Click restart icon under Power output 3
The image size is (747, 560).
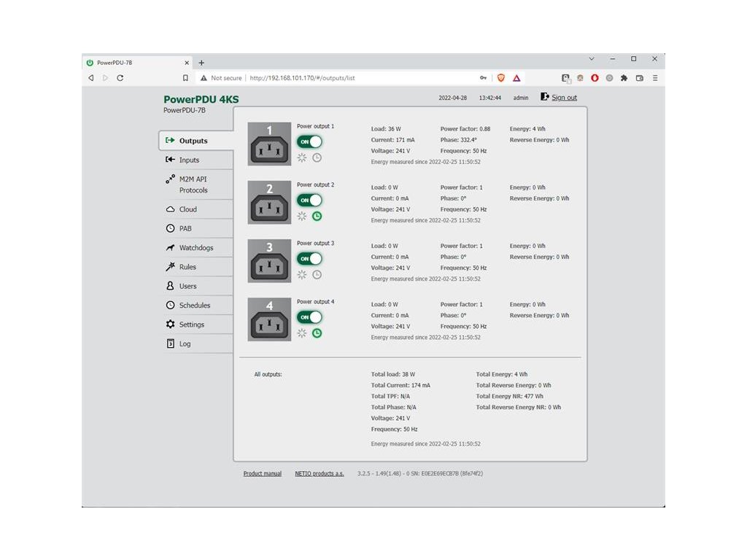[302, 275]
